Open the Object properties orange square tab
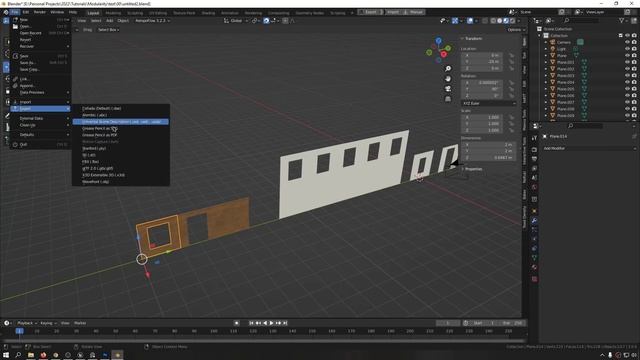640x360 pixels. pos(534,211)
